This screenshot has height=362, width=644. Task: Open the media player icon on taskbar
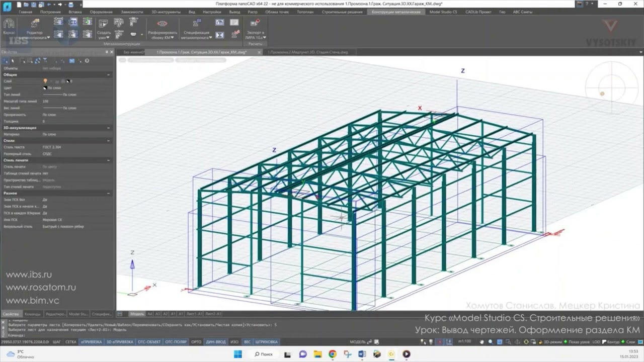[x=407, y=354]
